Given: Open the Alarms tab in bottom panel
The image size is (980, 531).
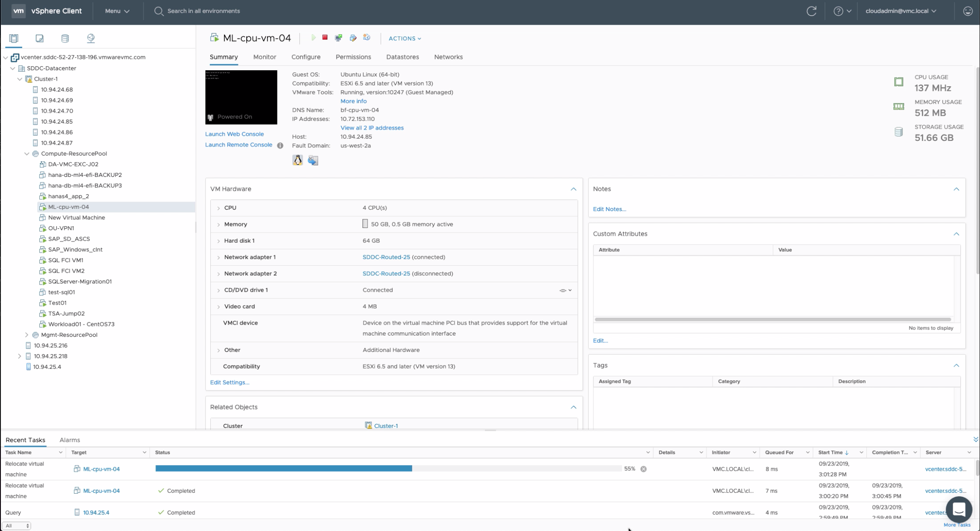Looking at the screenshot, I should coord(69,440).
